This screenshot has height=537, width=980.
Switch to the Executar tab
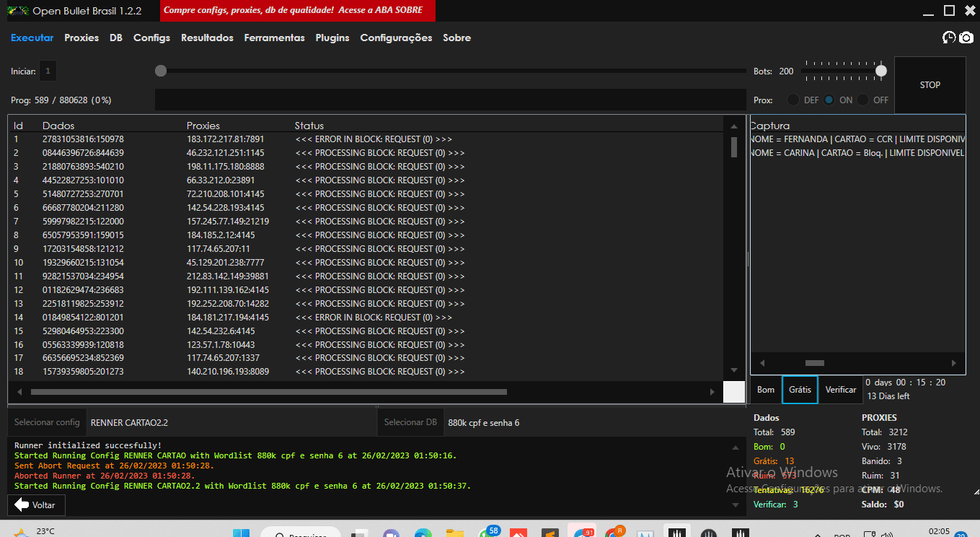point(32,38)
